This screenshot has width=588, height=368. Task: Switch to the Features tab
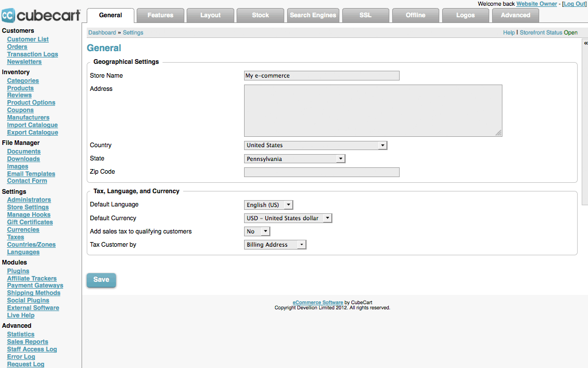point(161,16)
